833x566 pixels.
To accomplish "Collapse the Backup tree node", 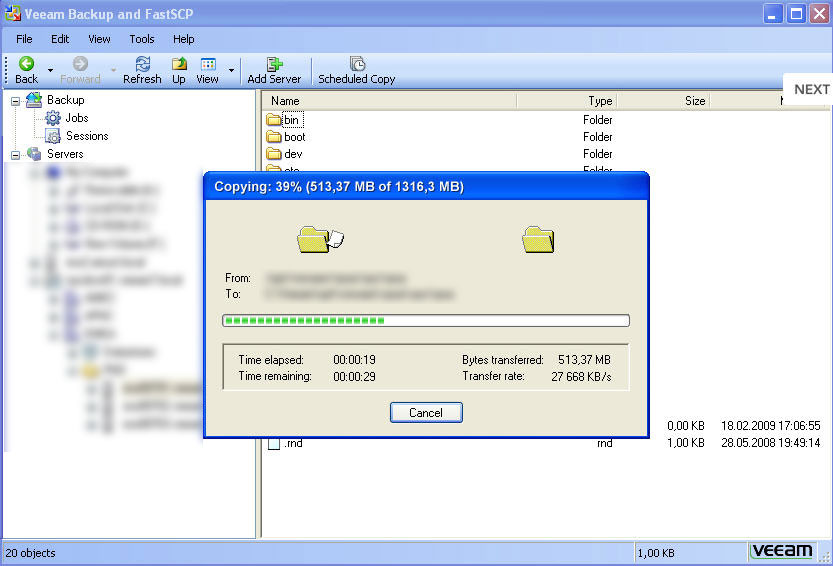I will point(16,101).
